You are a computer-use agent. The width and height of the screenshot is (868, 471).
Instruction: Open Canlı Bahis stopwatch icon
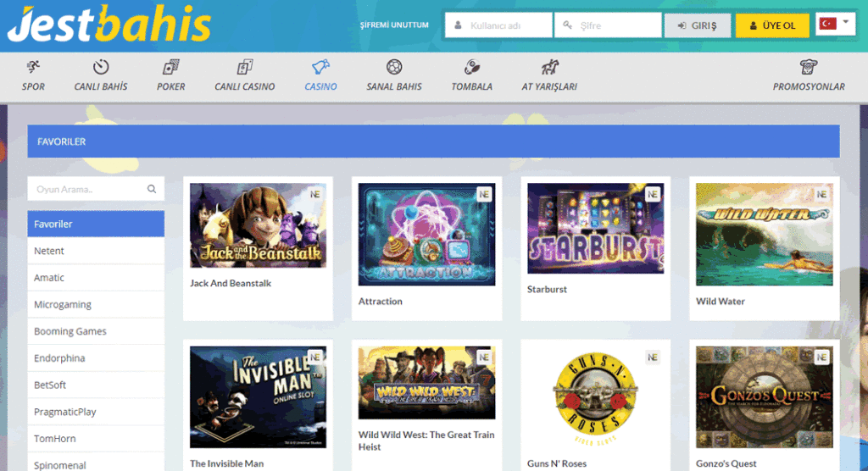click(x=101, y=67)
